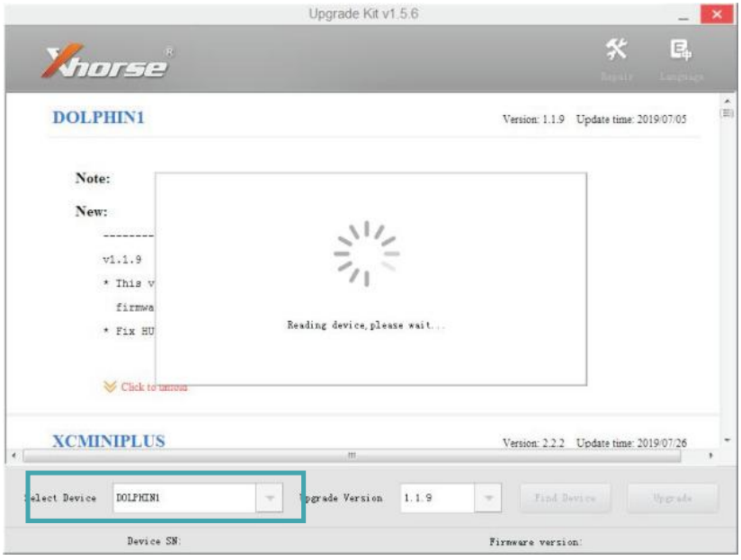Click 'Version: 1.1.9' text for DOLPHIN1
Viewport: 741px width, 560px height.
click(x=533, y=119)
